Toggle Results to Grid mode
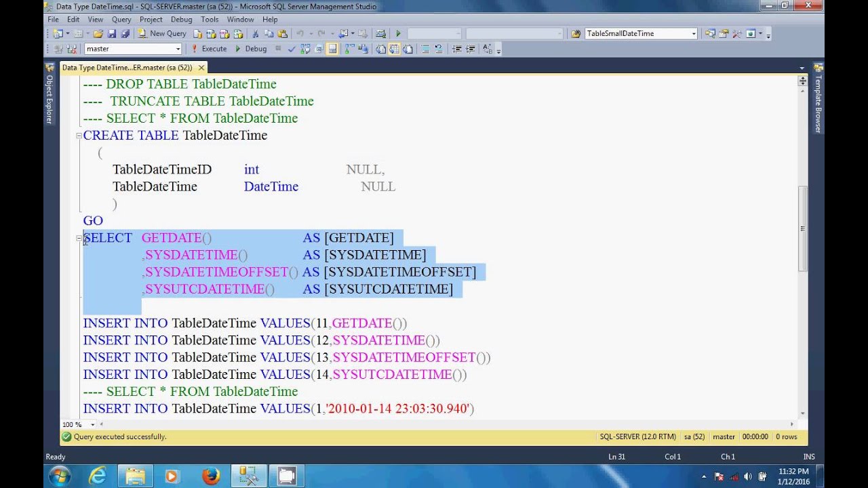 [x=395, y=49]
